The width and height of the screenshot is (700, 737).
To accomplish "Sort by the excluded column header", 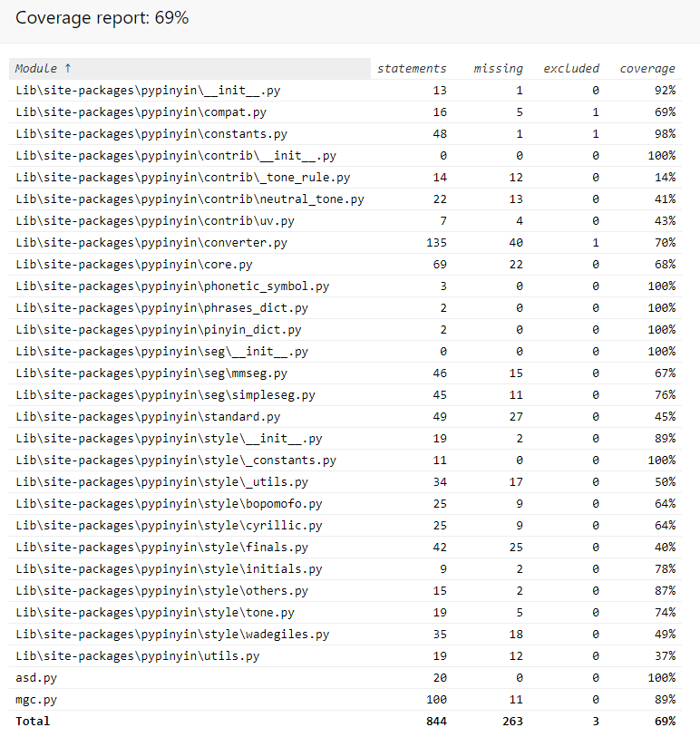I will pos(570,69).
